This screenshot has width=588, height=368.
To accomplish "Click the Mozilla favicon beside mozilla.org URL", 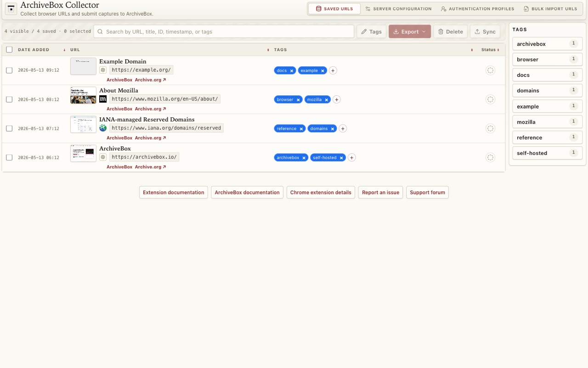I will (x=103, y=99).
